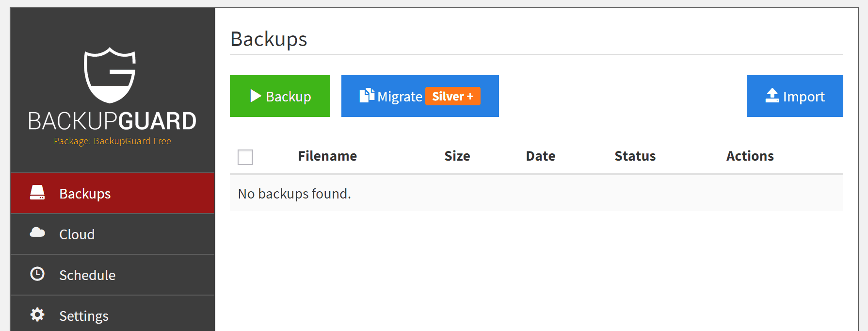868x331 pixels.
Task: Click the drive icon beside Backups
Action: point(38,193)
